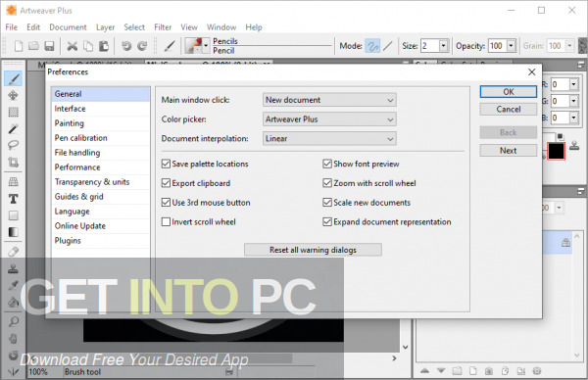Image resolution: width=588 pixels, height=380 pixels.
Task: Uncheck Export clipboard option
Action: point(166,183)
